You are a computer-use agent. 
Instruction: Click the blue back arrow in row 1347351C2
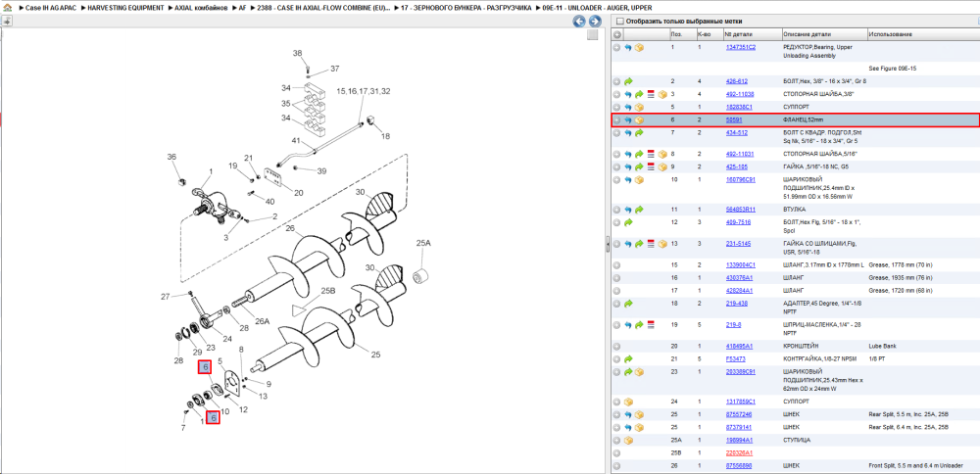pyautogui.click(x=629, y=47)
